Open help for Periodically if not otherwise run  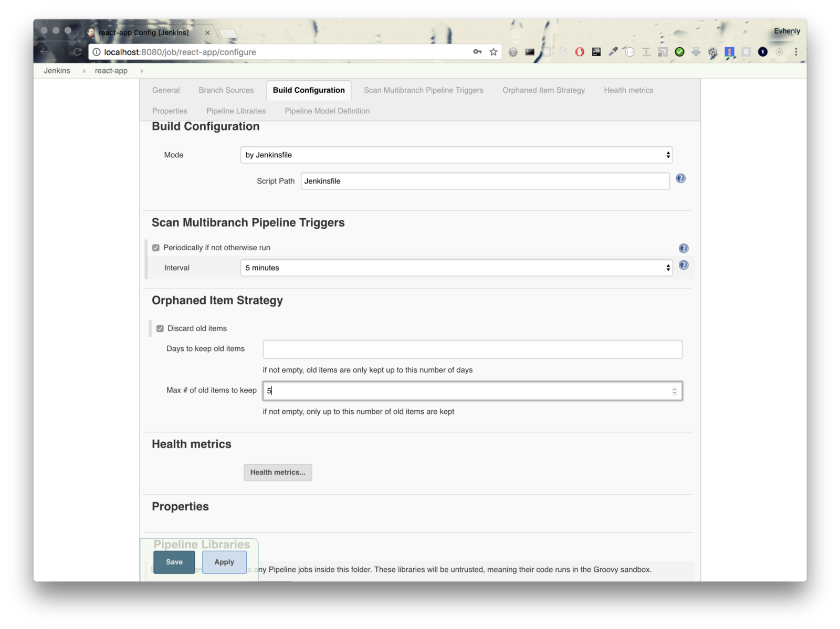684,248
